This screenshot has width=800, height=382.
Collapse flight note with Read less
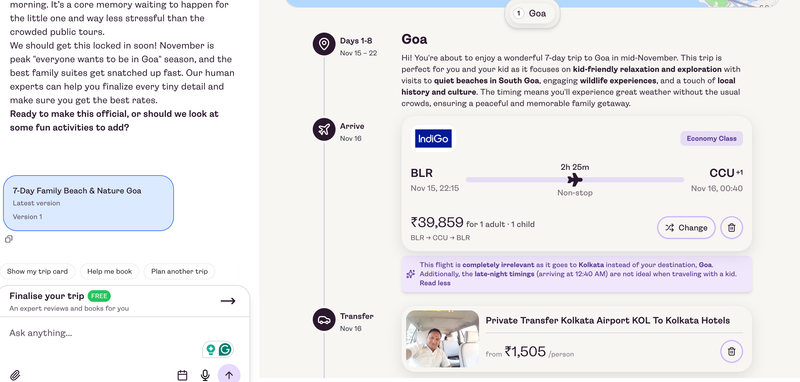click(435, 283)
